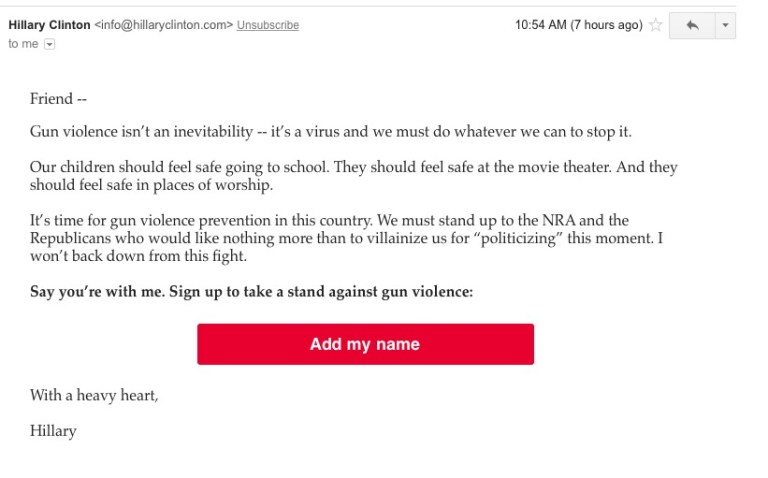Click the "Hillary" signature at the bottom
768x478 pixels.
click(x=53, y=431)
